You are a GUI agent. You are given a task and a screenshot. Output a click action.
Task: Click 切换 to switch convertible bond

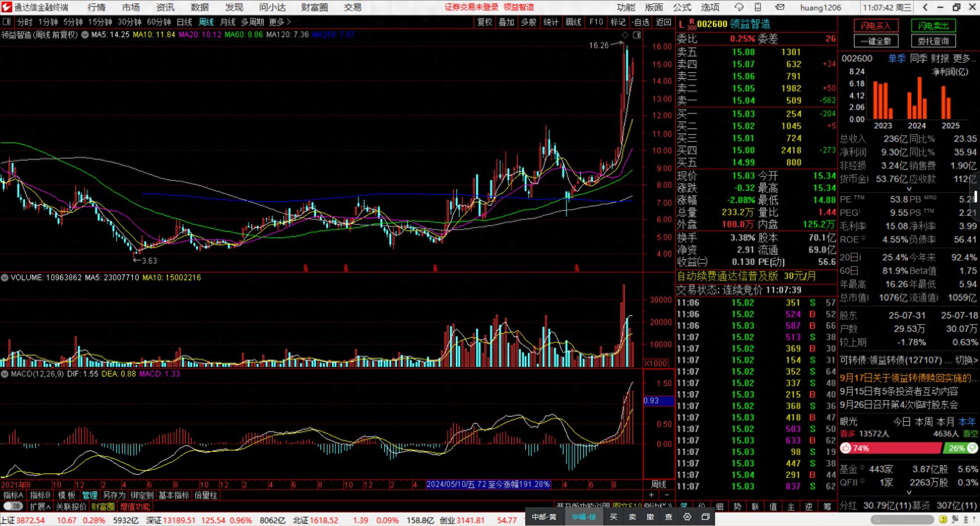pyautogui.click(x=966, y=360)
